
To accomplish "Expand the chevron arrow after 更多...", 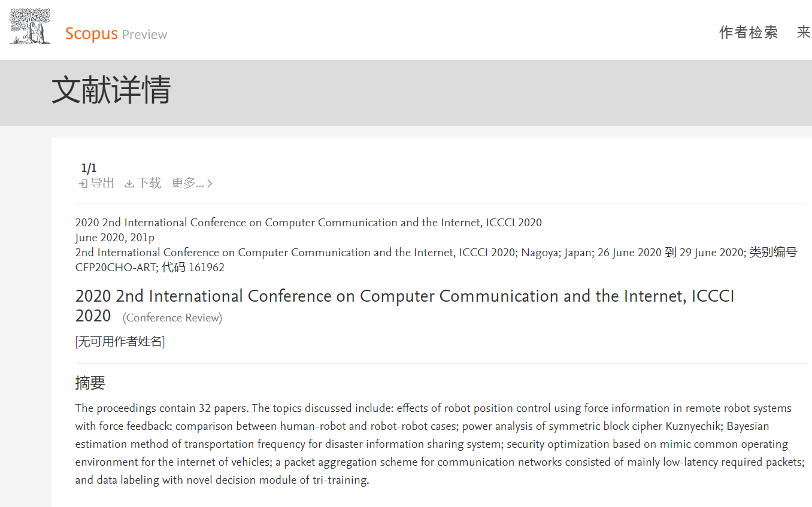I will pos(210,184).
